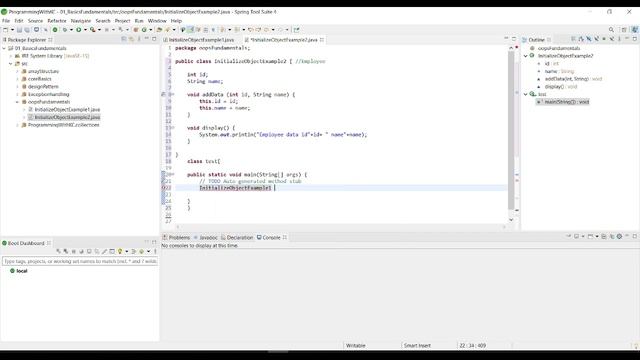Collapse the src folder in Package Explorer
Viewport: 640px width, 360px height.
coord(11,64)
